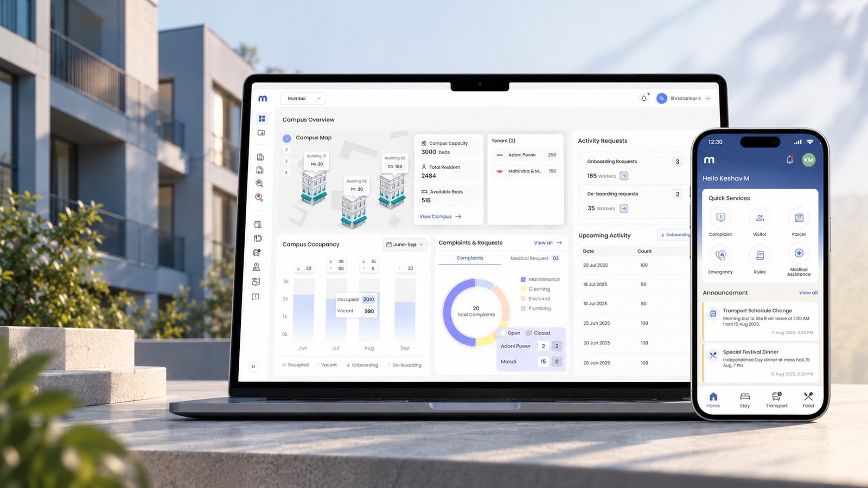Tap the Medical Assistance icon on phone
Image resolution: width=868 pixels, height=488 pixels.
799,253
